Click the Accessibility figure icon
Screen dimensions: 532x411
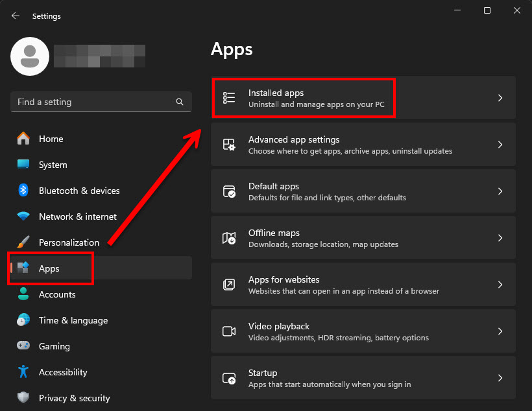pos(23,371)
